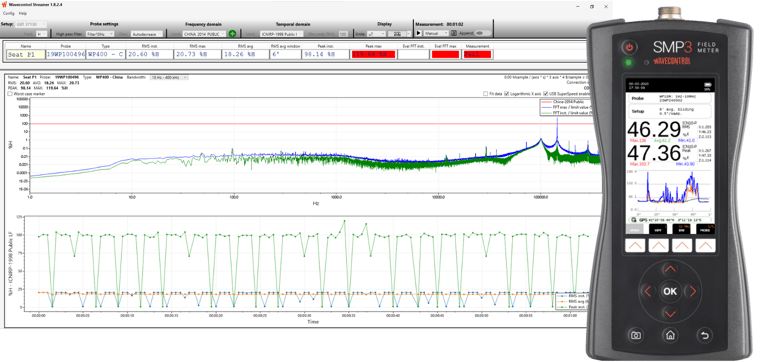This screenshot has width=768, height=362.
Task: Click the red Peak max value cell
Action: coord(373,54)
